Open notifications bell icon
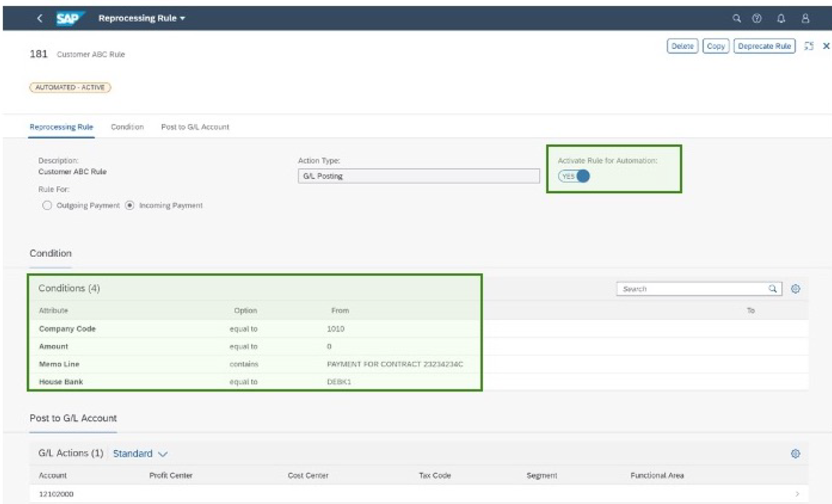This screenshot has height=504, width=832. pyautogui.click(x=781, y=18)
